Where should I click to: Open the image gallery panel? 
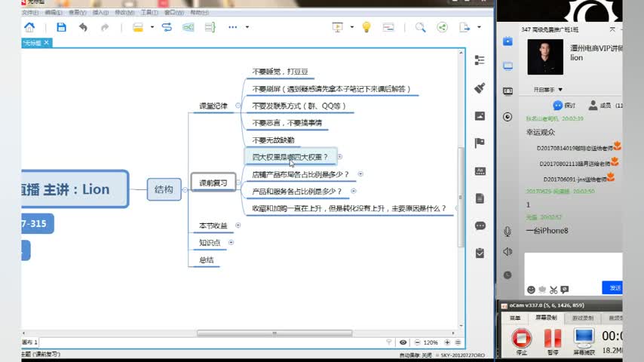tap(480, 116)
